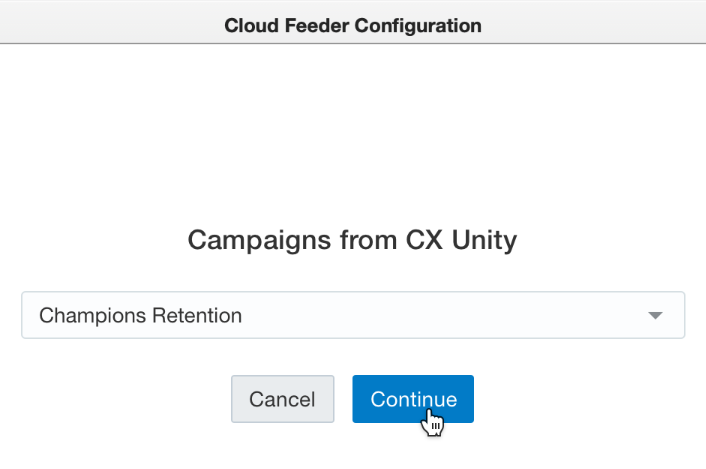Click the Continue button
This screenshot has height=469, width=706.
413,399
